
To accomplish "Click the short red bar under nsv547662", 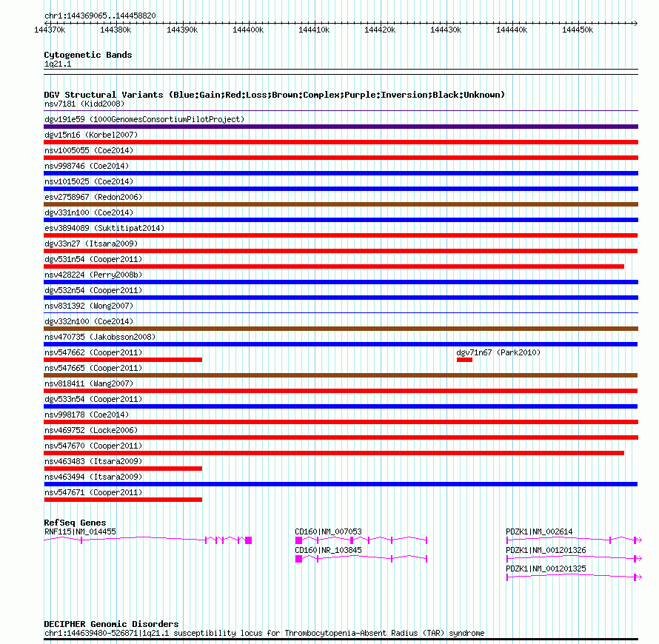I will pyautogui.click(x=123, y=360).
